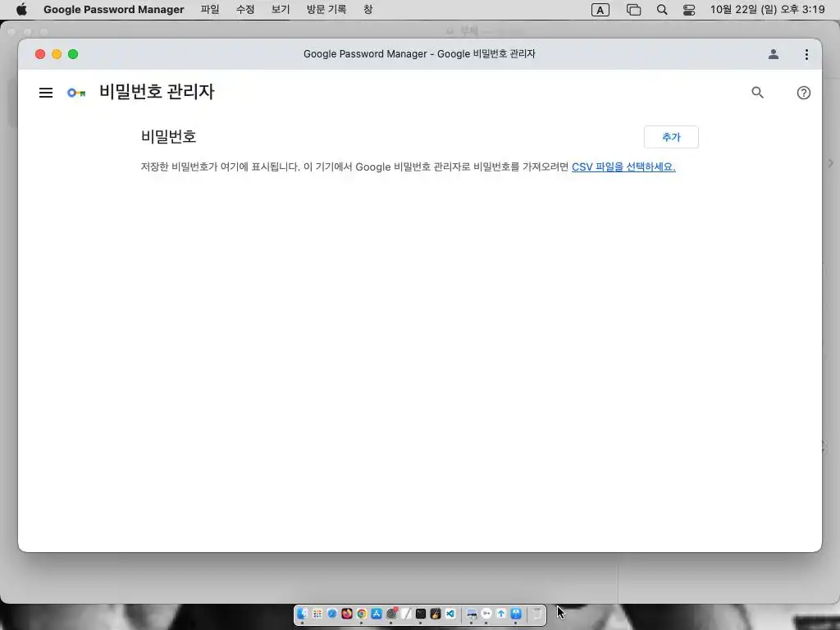This screenshot has width=840, height=630.
Task: Open Finder from the Dock
Action: pos(302,614)
